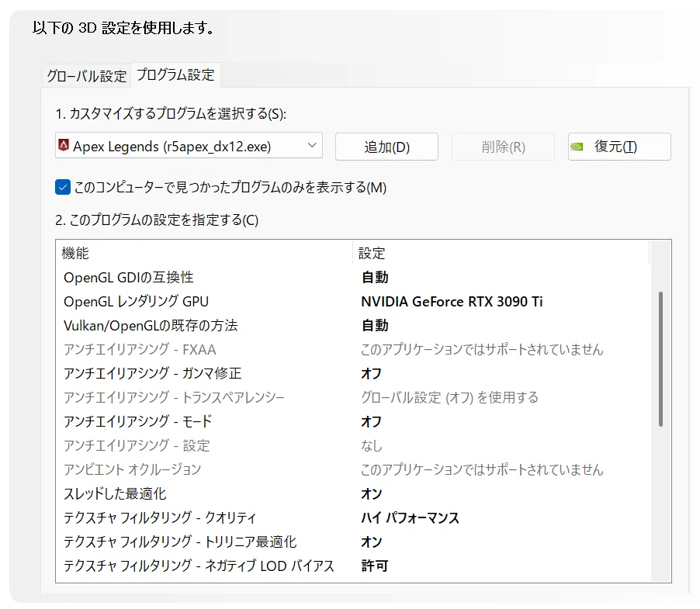Select テクスチャ フィルタリング - トリリニア最適化 row
The width and height of the screenshot is (700, 609).
coord(352,542)
